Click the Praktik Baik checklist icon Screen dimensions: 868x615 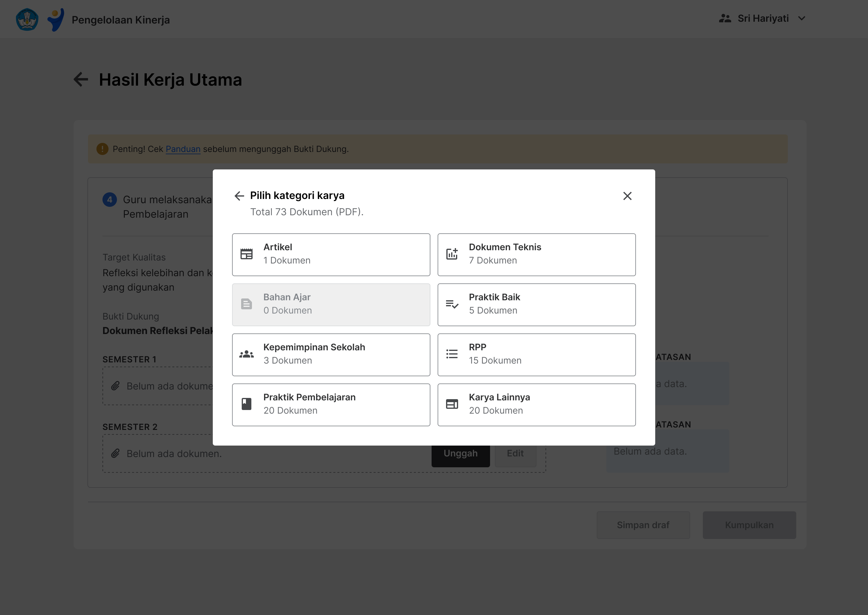tap(452, 304)
